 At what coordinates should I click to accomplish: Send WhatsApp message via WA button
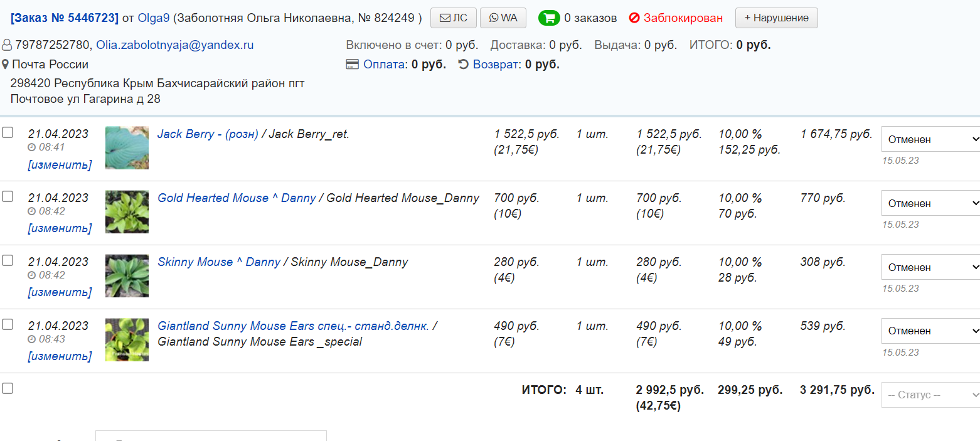coord(503,18)
